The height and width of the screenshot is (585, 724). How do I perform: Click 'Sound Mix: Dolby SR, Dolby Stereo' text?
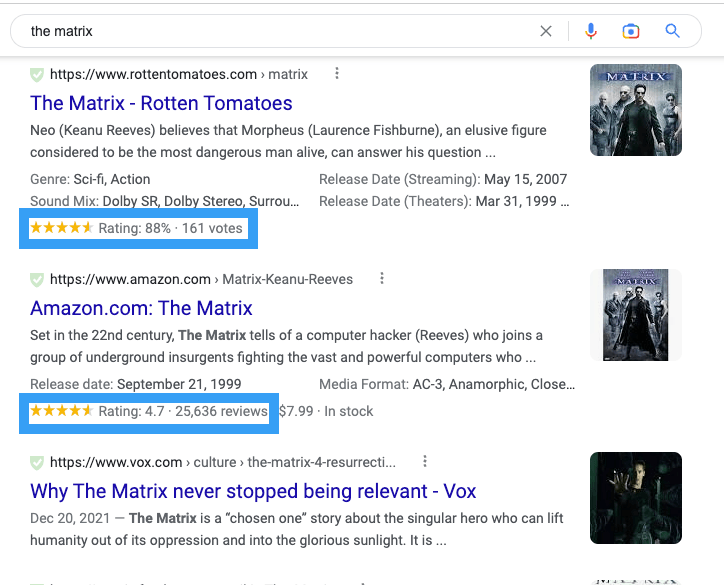[164, 201]
